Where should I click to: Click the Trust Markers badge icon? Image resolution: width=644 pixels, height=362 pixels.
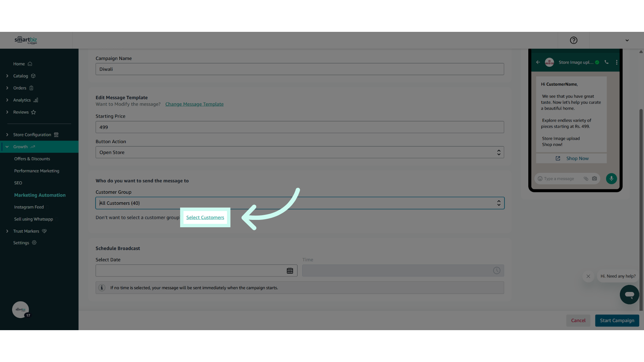coord(44,231)
